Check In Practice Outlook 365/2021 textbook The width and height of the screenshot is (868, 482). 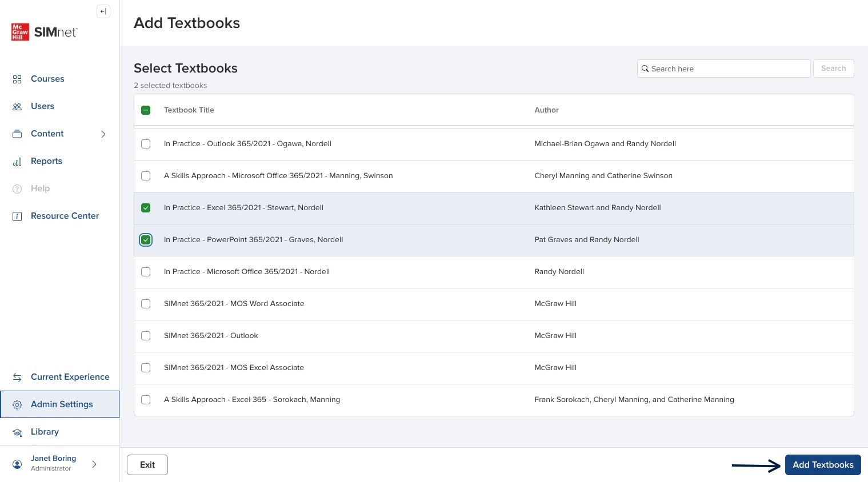[146, 144]
